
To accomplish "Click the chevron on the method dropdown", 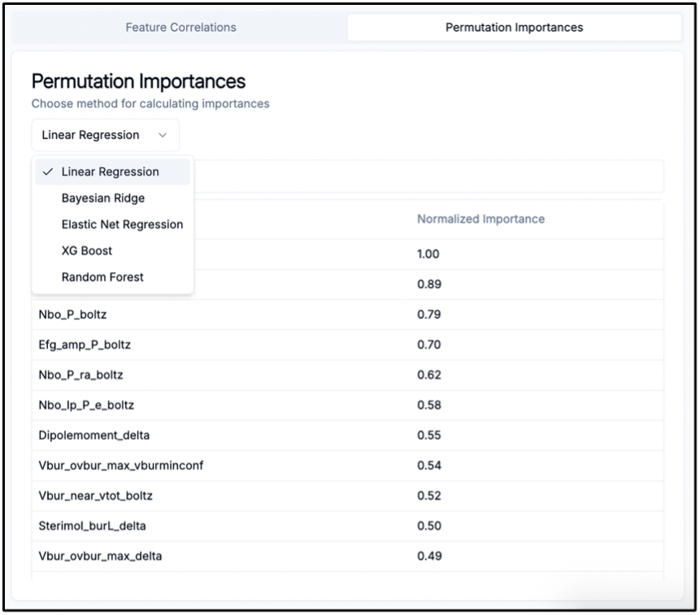I will [163, 135].
